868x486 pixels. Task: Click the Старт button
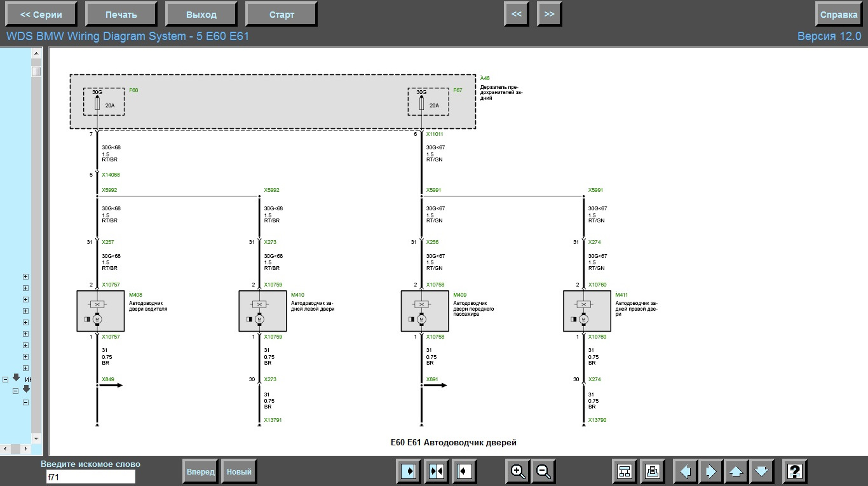281,15
